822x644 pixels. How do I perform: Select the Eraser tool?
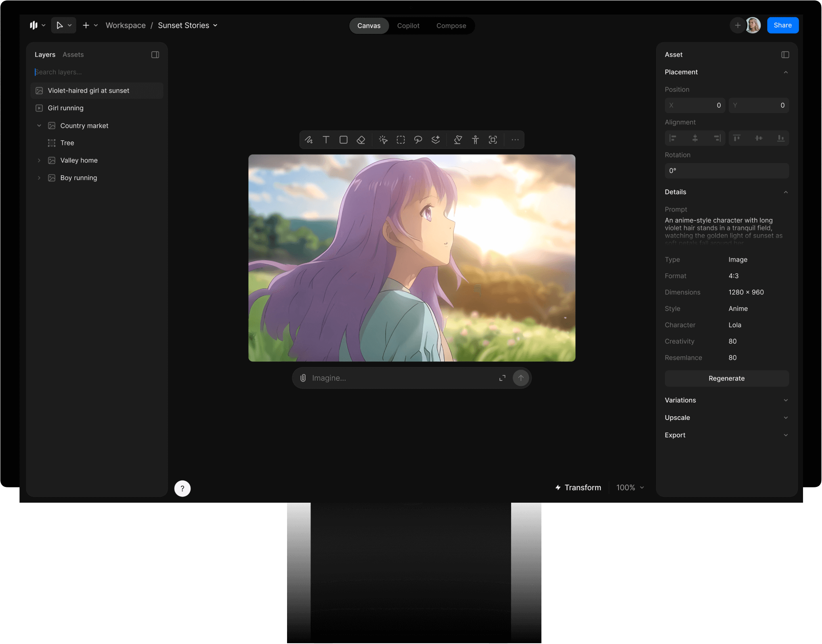click(361, 140)
